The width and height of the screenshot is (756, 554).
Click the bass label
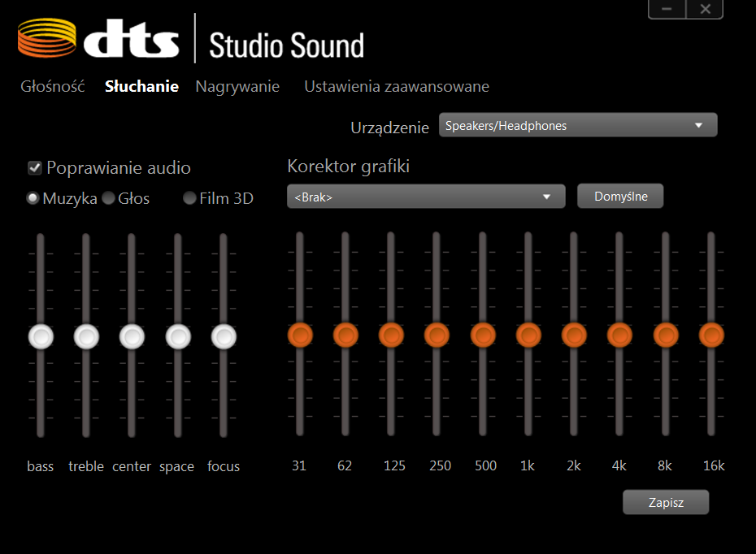[41, 466]
